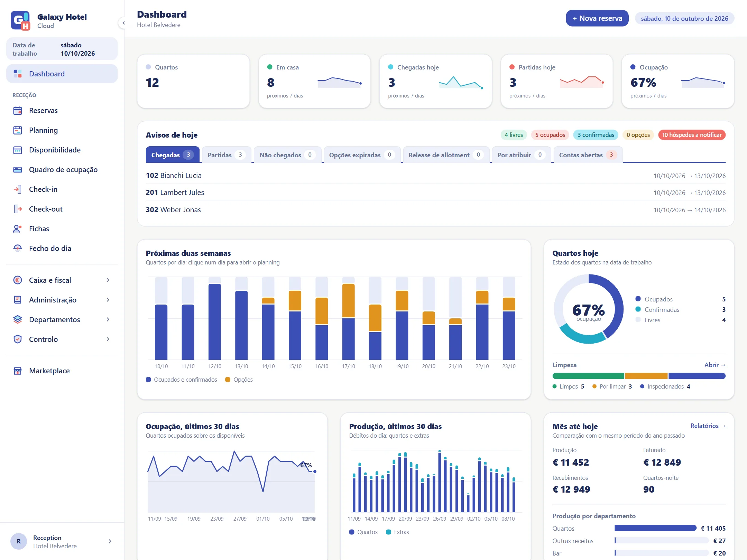Open the Reception user menu chevron
The width and height of the screenshot is (747, 560).
110,541
